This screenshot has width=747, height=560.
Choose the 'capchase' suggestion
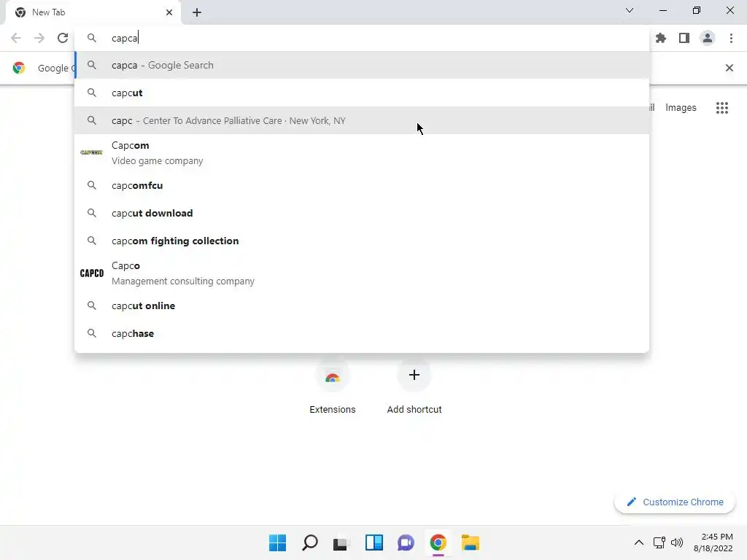point(362,333)
